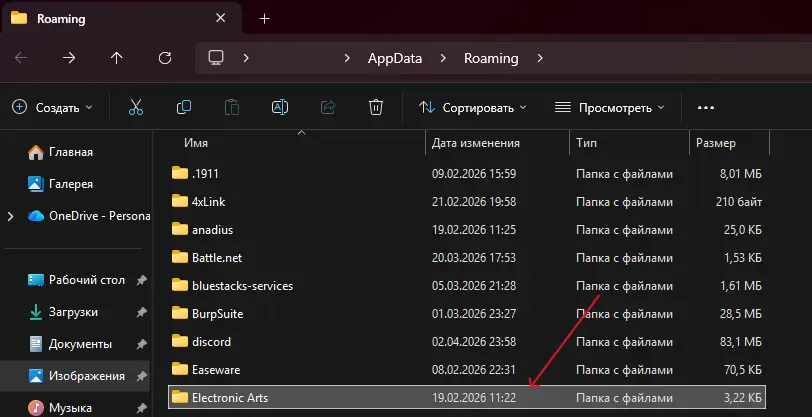Select the discord folder row
This screenshot has width=812, height=417.
467,341
